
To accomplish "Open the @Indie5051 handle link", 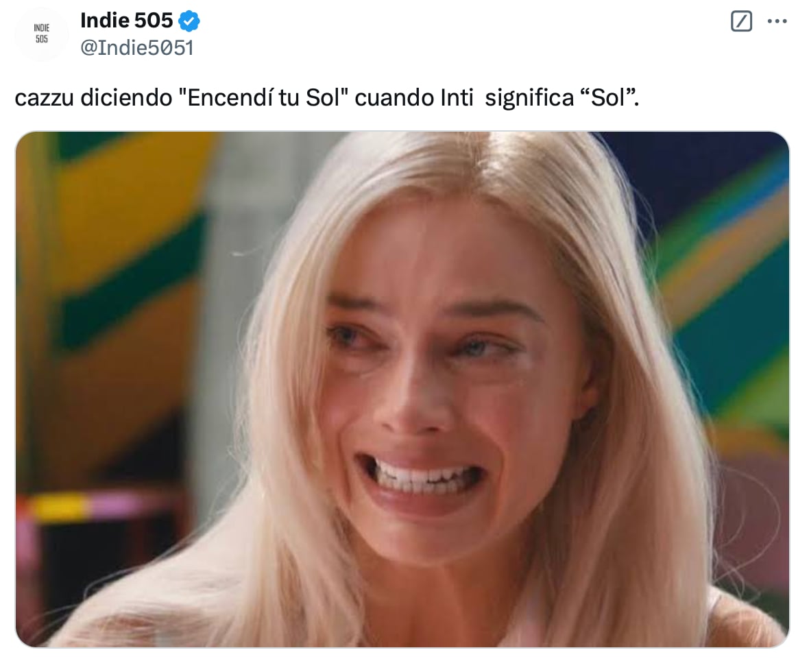I will pyautogui.click(x=136, y=48).
